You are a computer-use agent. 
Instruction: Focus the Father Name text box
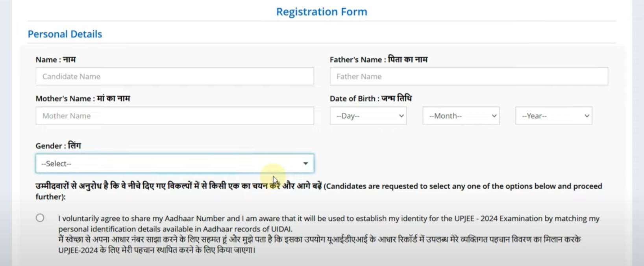(468, 76)
